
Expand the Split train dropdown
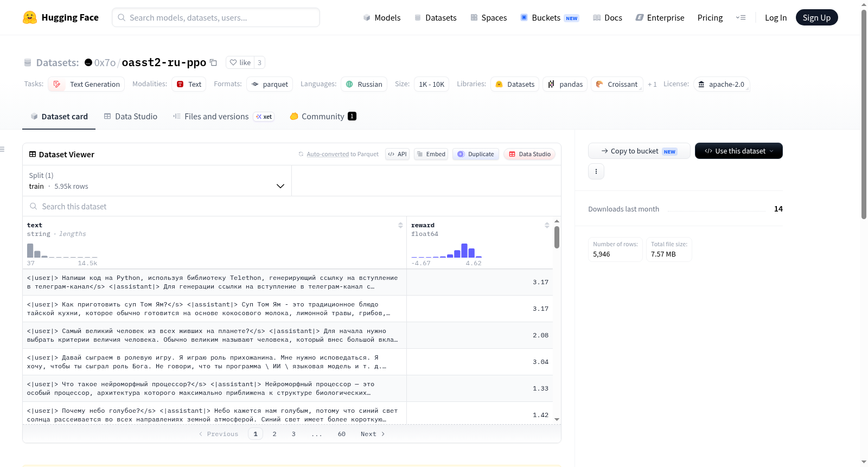(157, 181)
